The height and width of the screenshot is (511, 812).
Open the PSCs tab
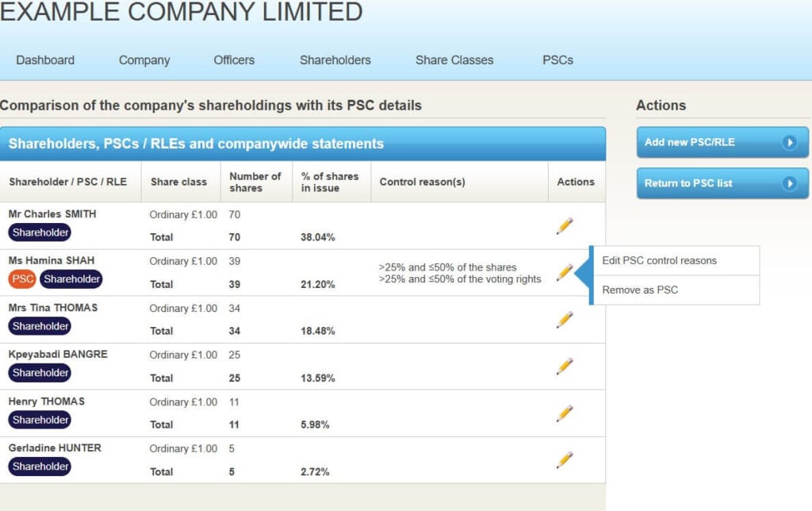pyautogui.click(x=557, y=60)
